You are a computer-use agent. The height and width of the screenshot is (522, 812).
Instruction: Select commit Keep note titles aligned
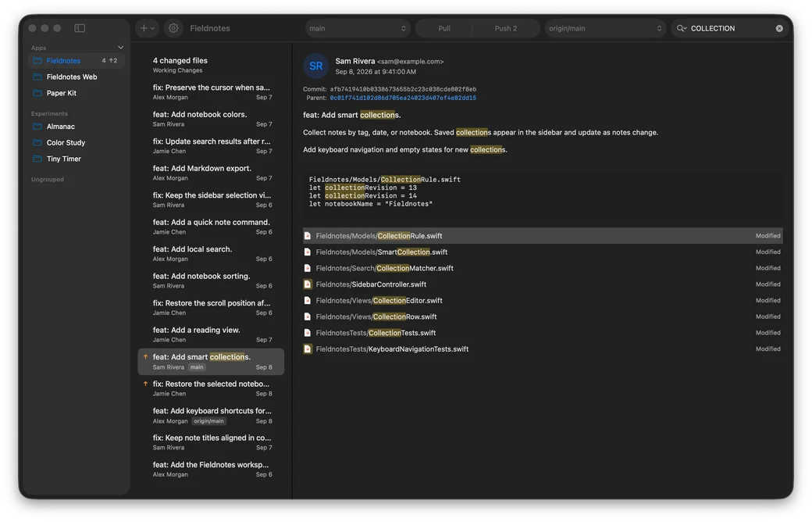coord(212,442)
